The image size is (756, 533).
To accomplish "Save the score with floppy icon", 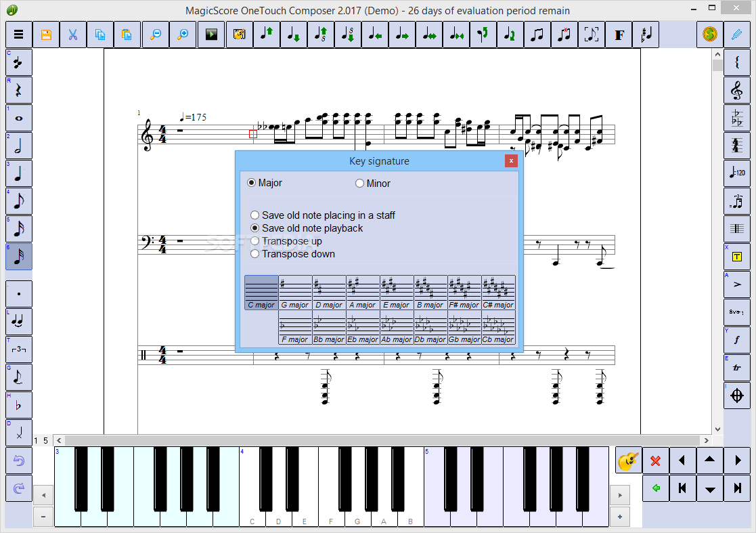I will pyautogui.click(x=46, y=35).
